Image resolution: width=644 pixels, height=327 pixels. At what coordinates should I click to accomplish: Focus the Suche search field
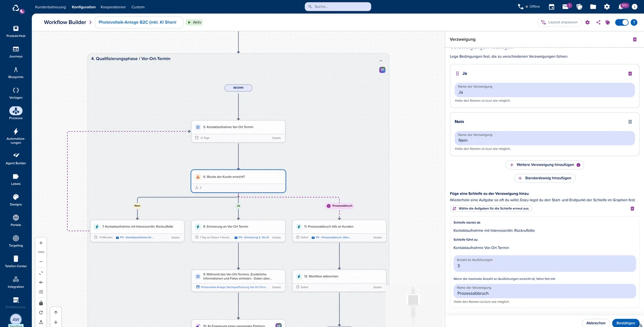coord(338,7)
